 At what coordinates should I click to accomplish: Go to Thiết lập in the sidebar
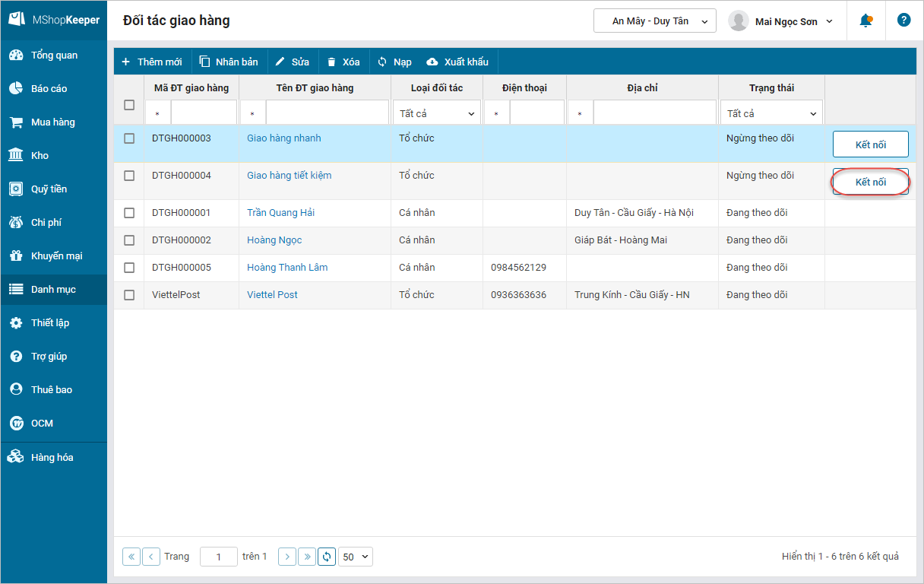pos(49,323)
